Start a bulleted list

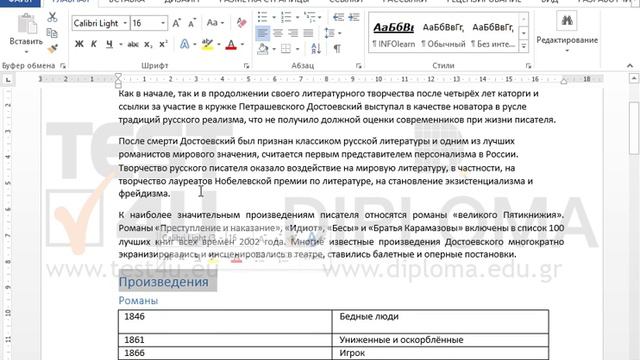pyautogui.click(x=262, y=17)
